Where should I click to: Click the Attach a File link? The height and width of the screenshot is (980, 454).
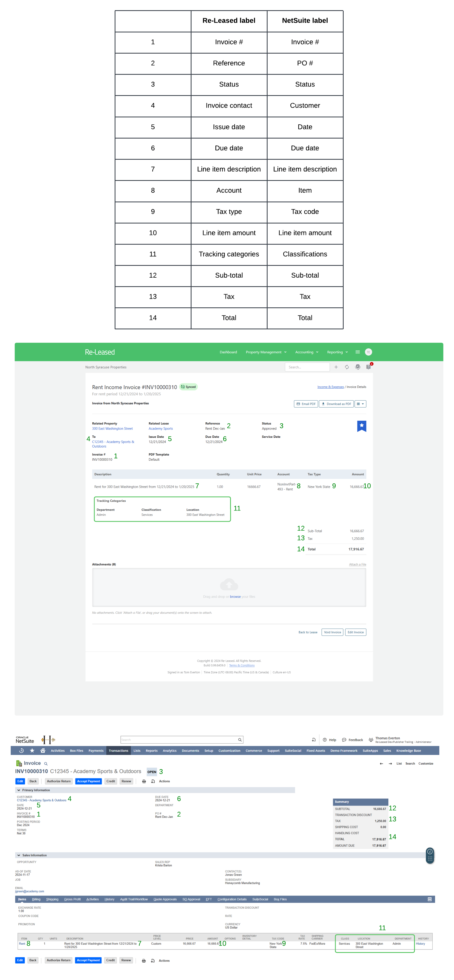357,565
